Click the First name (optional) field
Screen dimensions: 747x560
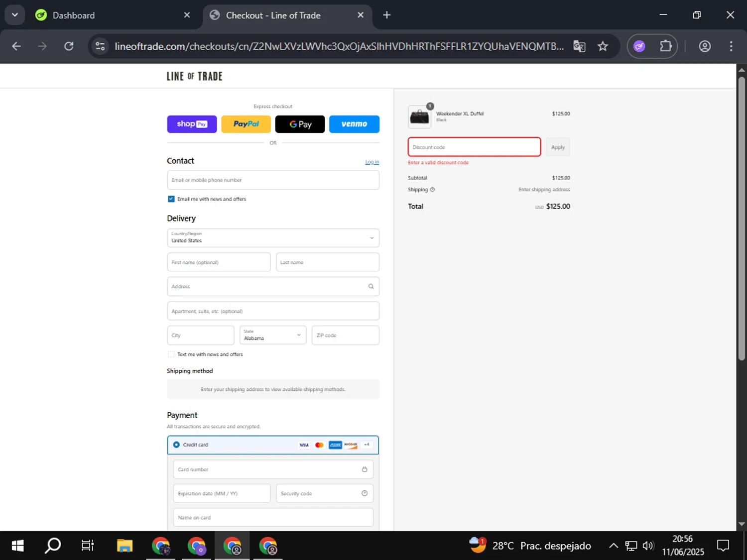219,262
